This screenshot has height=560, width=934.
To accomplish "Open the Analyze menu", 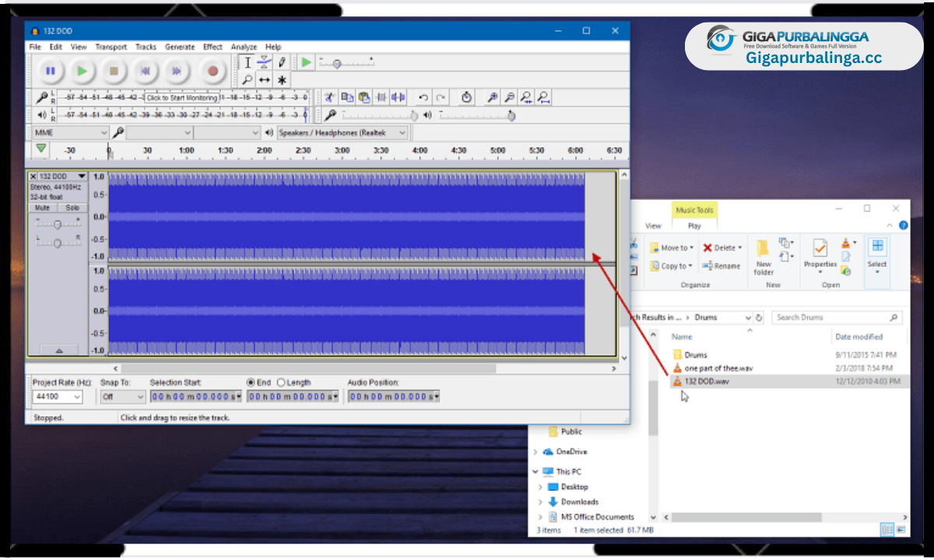I will coord(244,47).
